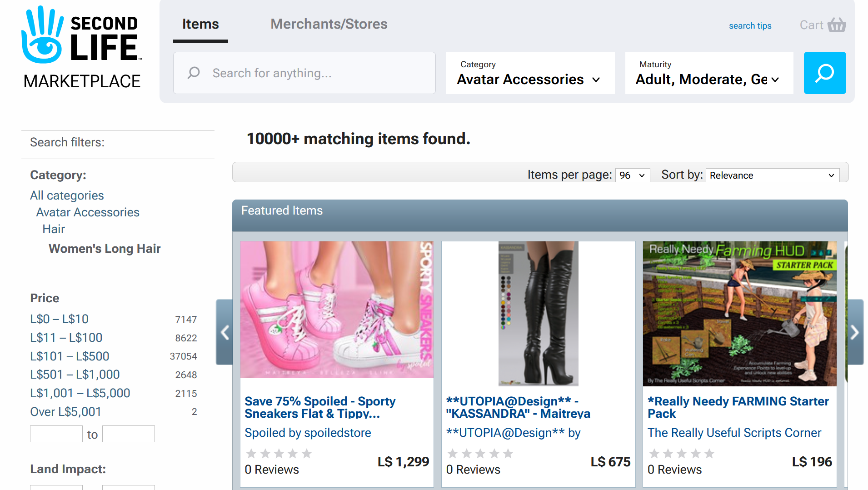
Task: Switch to the Merchants/Stores tab
Action: (x=329, y=24)
